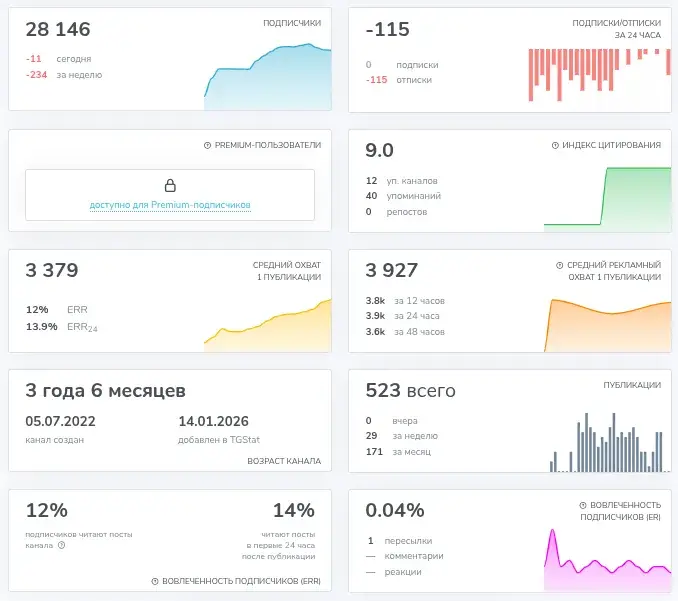
Task: Click 'за неделю' label in publications card
Action: pos(415,436)
